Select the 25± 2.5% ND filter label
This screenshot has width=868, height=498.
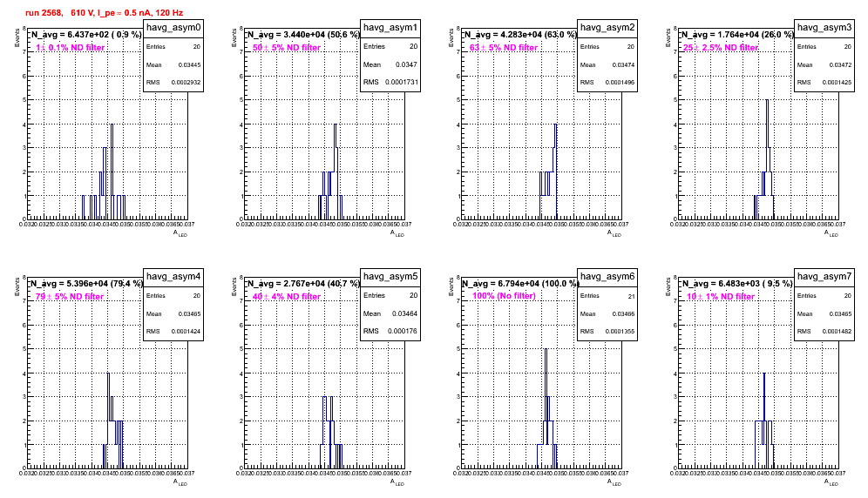click(x=721, y=48)
